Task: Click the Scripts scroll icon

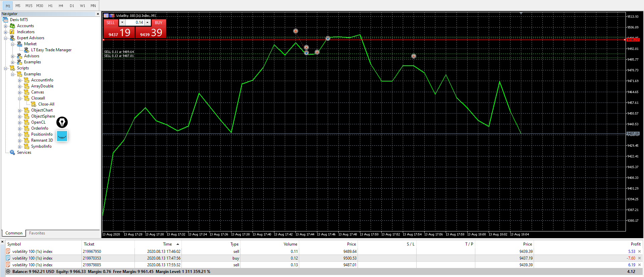Action: point(12,68)
